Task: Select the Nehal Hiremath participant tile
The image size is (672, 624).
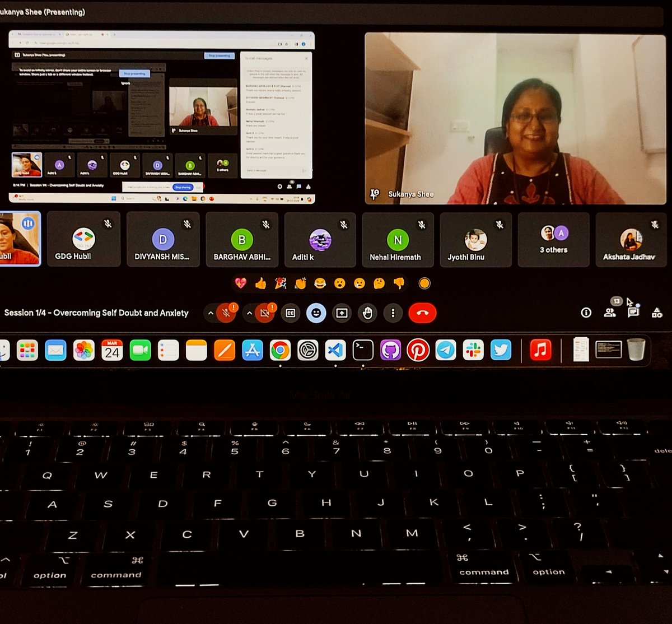Action: pos(398,239)
